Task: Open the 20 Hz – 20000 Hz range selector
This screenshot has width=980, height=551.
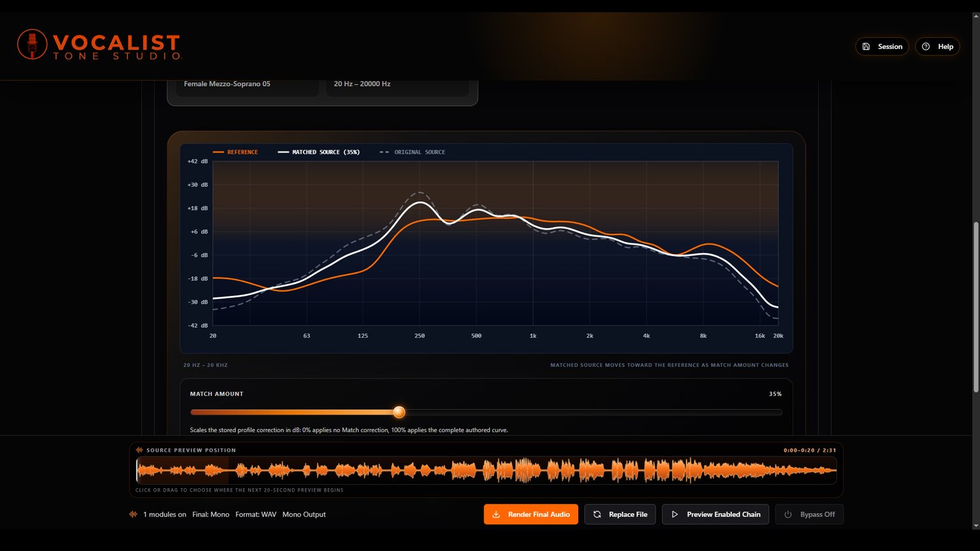Action: pos(397,85)
